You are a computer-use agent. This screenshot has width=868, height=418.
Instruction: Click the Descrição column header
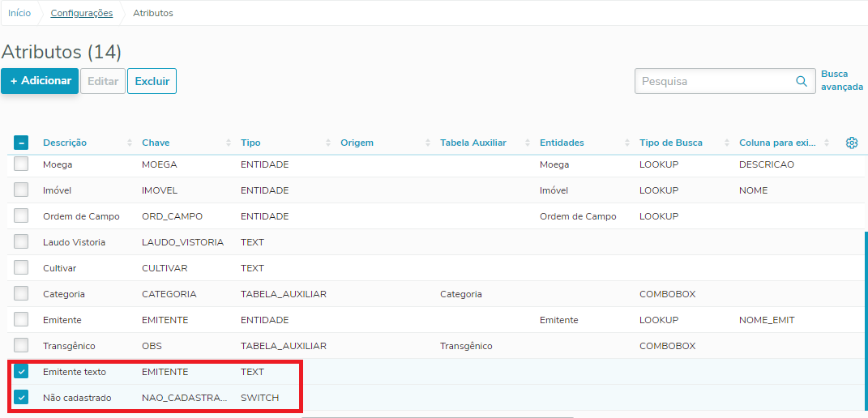click(65, 143)
